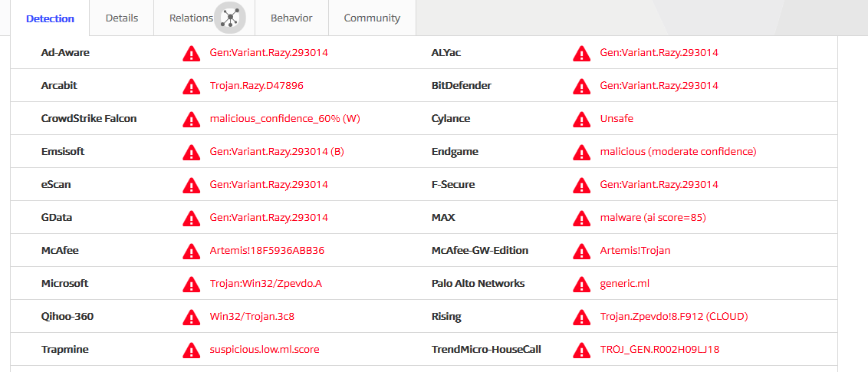
Task: Click the TrendMicro-HouseCall engine name
Action: (x=486, y=349)
